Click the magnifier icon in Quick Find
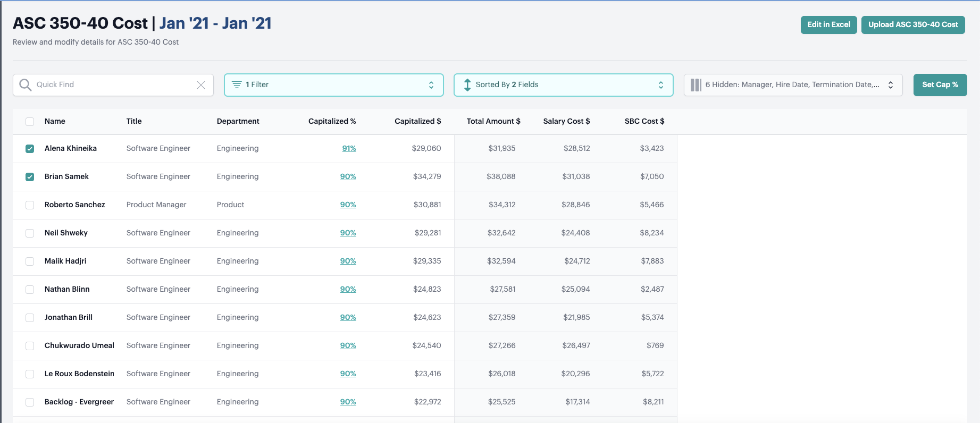 coord(25,85)
